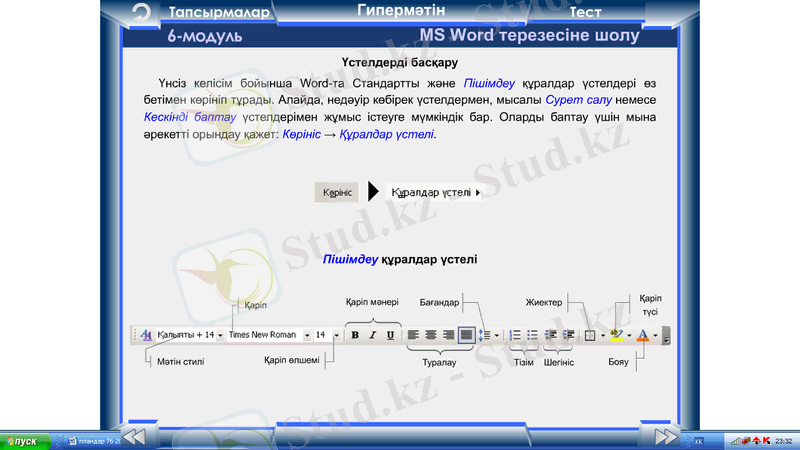This screenshot has height=450, width=800.
Task: Open the font size 14 dropdown
Action: pyautogui.click(x=337, y=335)
